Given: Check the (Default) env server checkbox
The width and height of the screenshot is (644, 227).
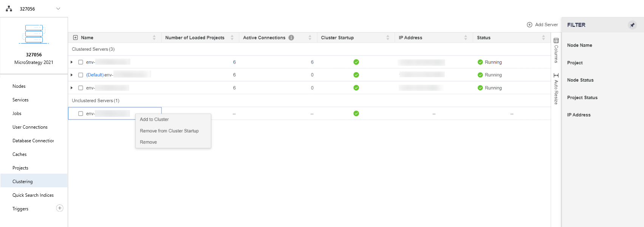Looking at the screenshot, I should click(x=80, y=75).
